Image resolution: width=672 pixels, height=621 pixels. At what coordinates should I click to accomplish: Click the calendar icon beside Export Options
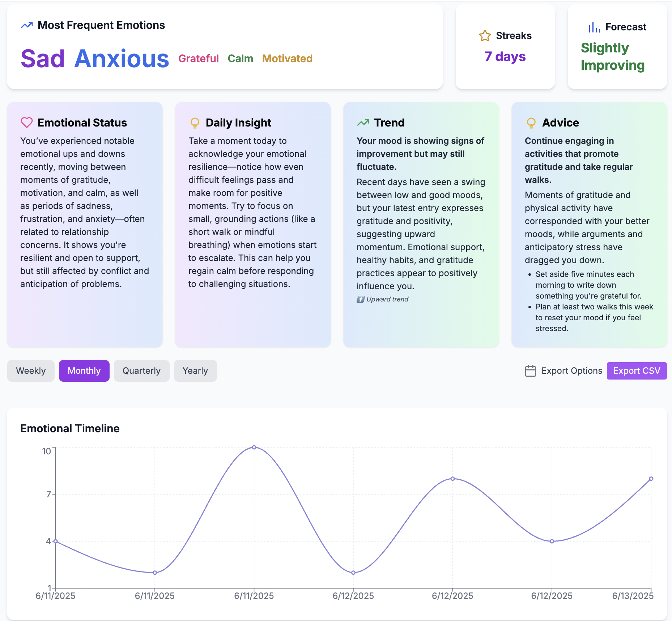click(530, 371)
